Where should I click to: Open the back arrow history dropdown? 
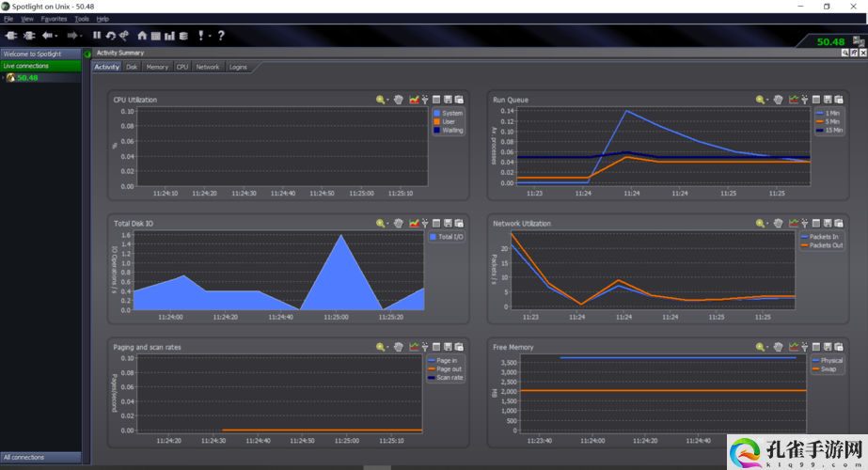(55, 36)
